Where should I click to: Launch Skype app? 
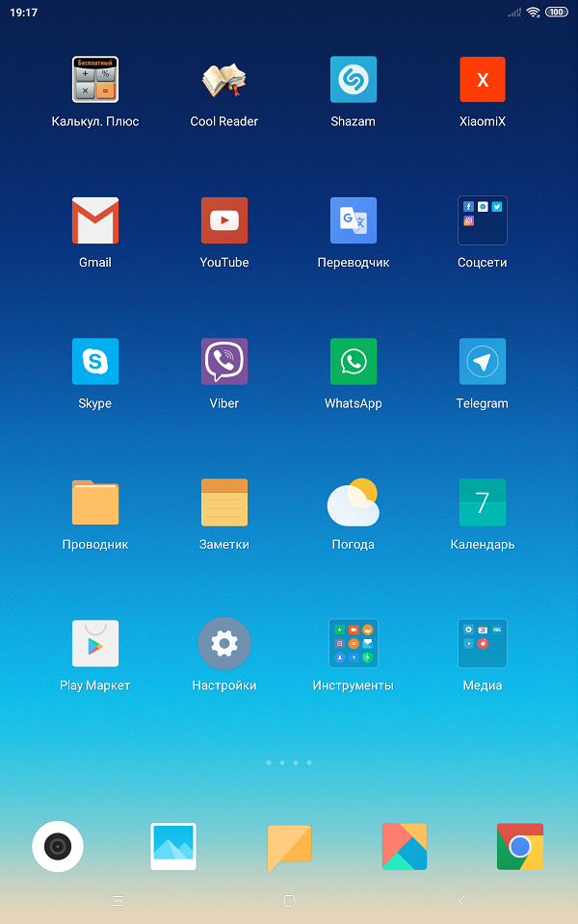95,361
